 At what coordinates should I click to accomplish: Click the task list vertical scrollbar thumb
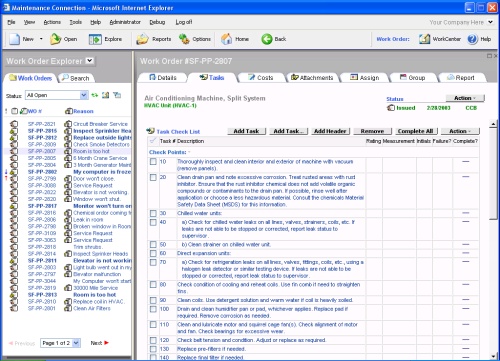click(x=493, y=174)
